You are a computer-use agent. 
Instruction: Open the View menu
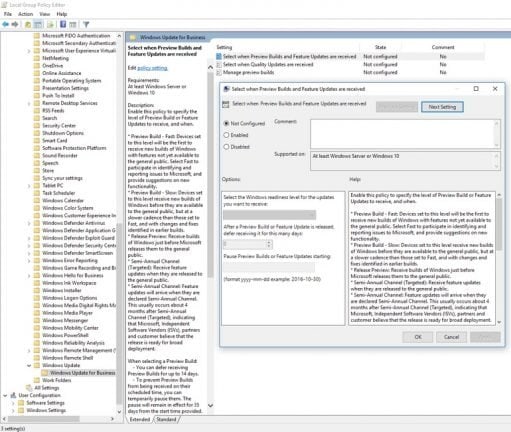(45, 14)
